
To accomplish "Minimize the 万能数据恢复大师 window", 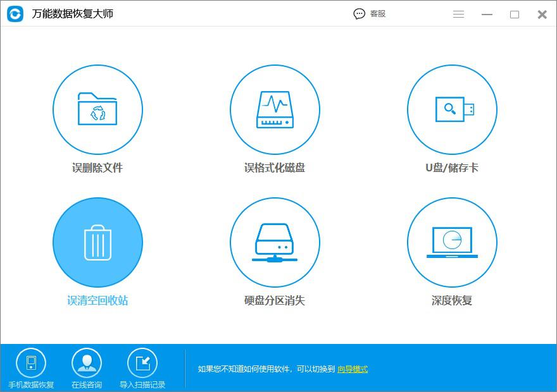I will (x=487, y=14).
